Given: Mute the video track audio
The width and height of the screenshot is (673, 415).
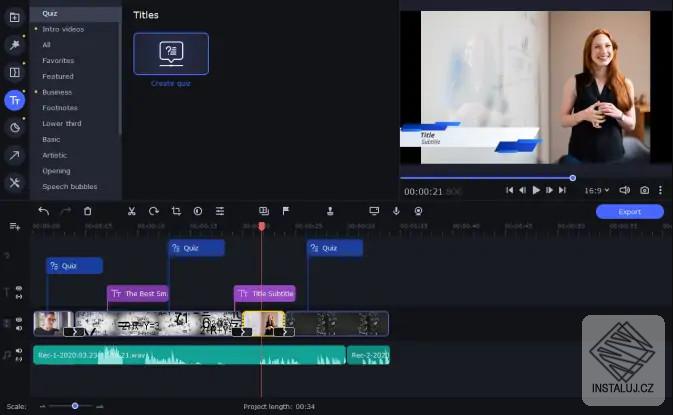Looking at the screenshot, I should point(19,328).
